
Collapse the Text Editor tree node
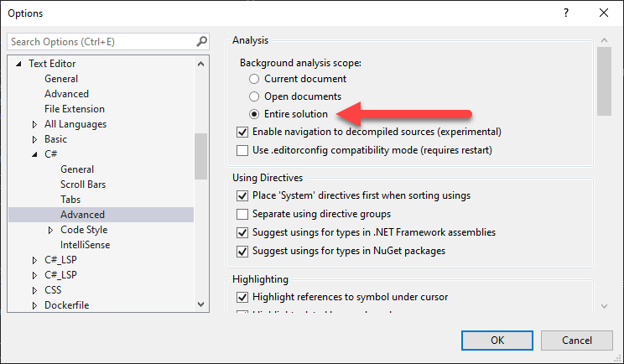(19, 64)
